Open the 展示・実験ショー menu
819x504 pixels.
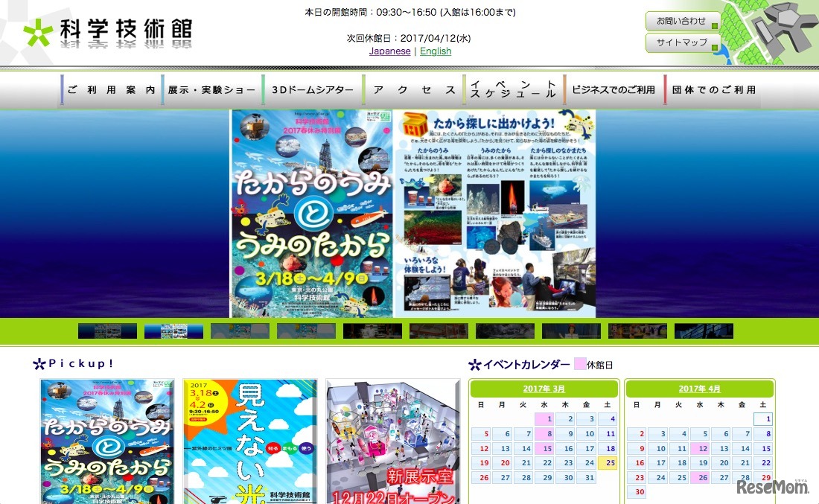click(x=211, y=90)
